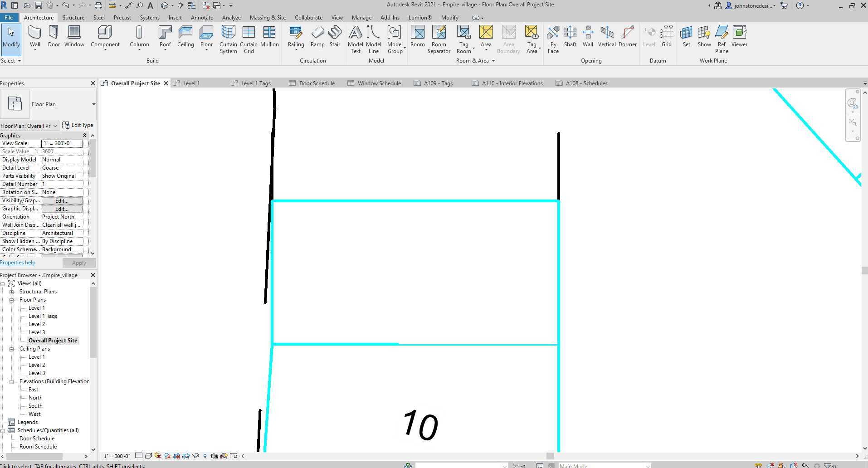This screenshot has height=468, width=868.
Task: Open the Annotate ribbon tab
Action: pyautogui.click(x=202, y=17)
